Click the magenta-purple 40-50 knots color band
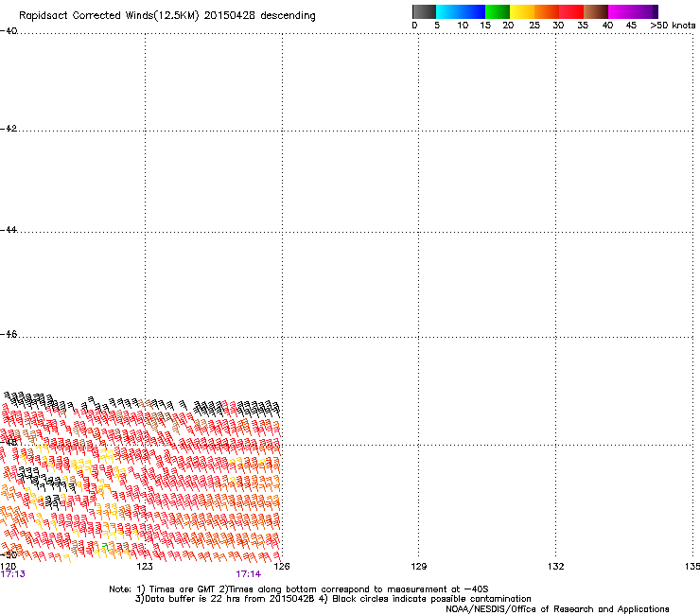Image resolution: width=700 pixels, height=615 pixels. [x=633, y=11]
